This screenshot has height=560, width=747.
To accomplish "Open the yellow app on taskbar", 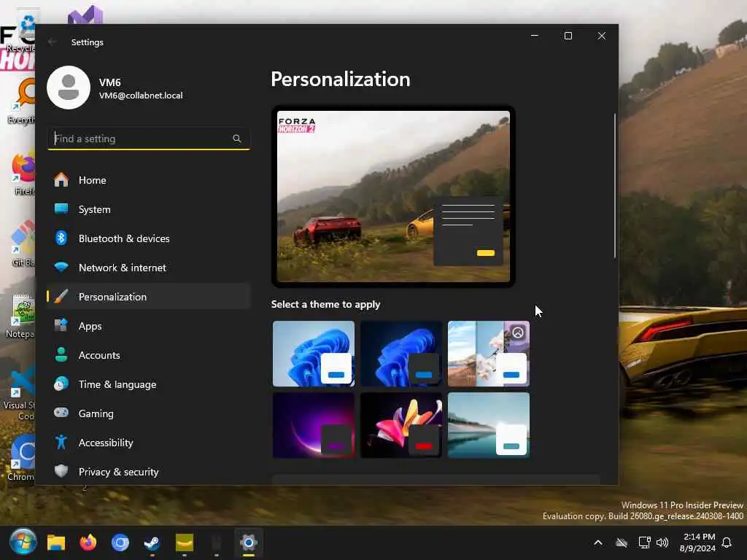I will pos(185,542).
